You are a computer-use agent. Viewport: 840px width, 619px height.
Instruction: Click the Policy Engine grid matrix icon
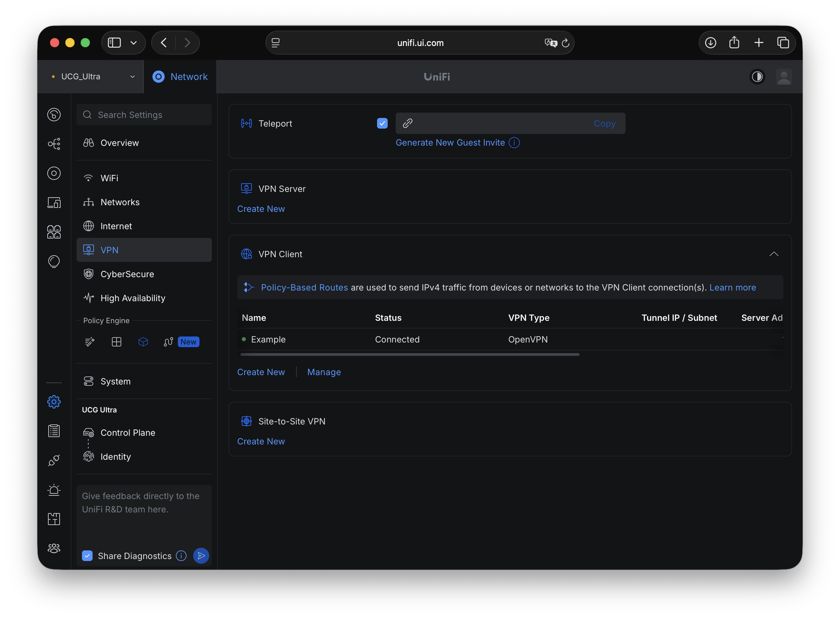[x=117, y=342]
